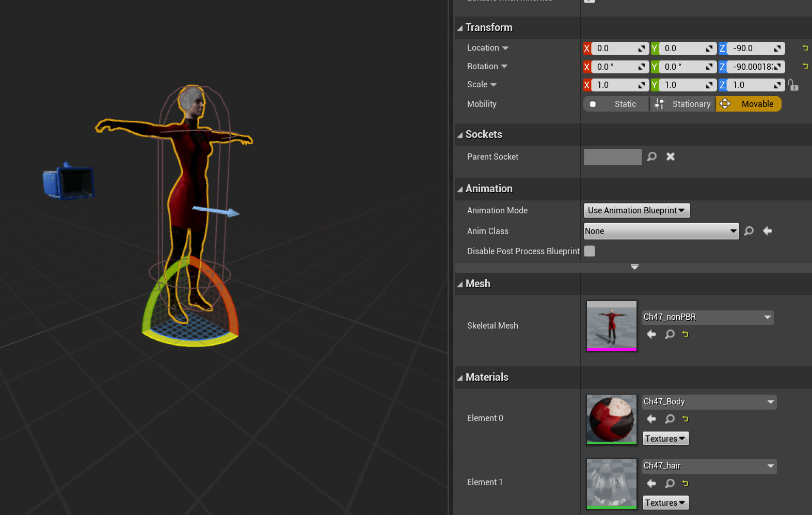Image resolution: width=812 pixels, height=515 pixels.
Task: Toggle the Scale lock ratio icon
Action: click(x=793, y=85)
